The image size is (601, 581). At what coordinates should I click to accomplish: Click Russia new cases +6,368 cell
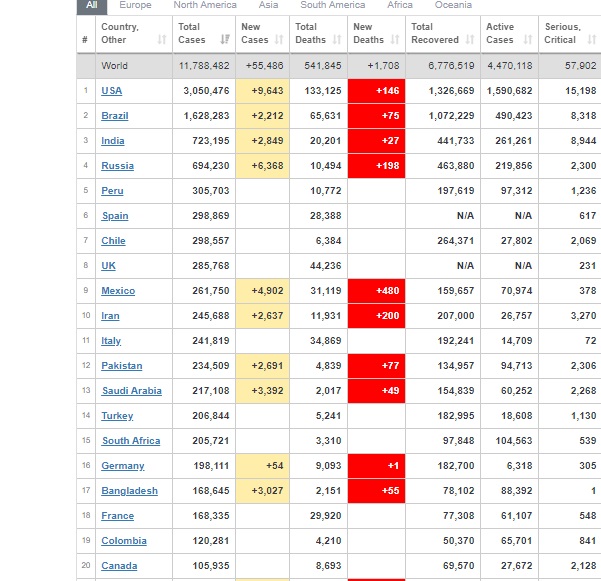[x=263, y=166]
